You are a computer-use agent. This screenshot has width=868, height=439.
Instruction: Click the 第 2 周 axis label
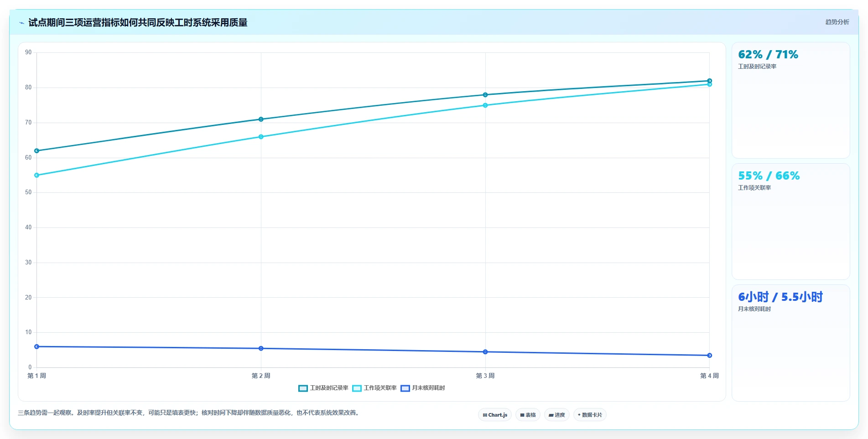[x=261, y=376]
